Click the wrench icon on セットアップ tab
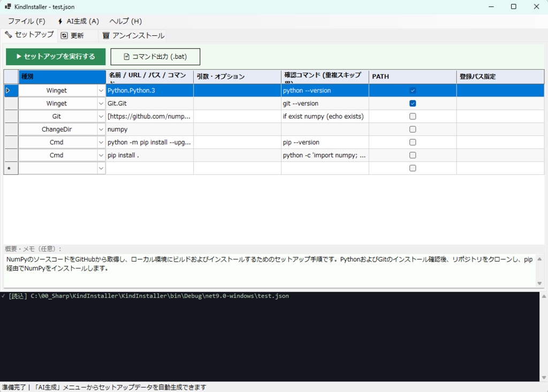This screenshot has height=392, width=548. (x=8, y=34)
